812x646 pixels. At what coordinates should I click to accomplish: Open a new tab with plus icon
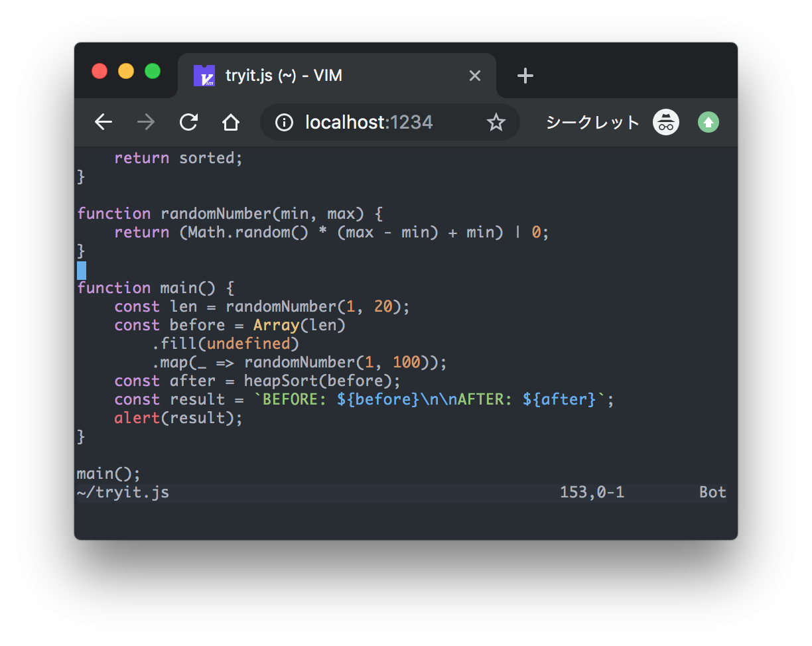coord(525,76)
